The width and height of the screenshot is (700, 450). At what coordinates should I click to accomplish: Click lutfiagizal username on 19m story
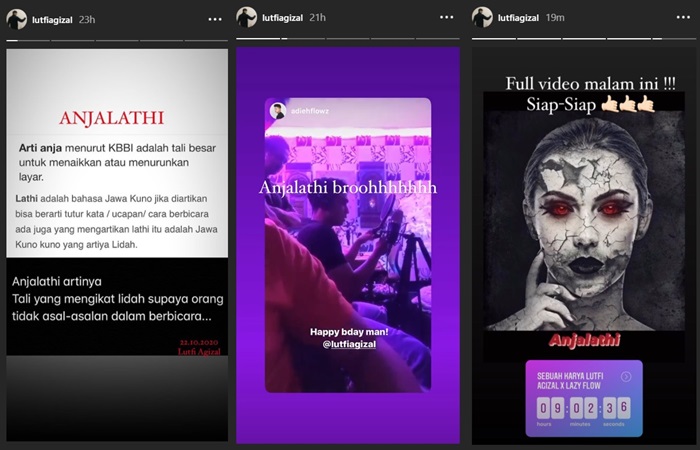(x=518, y=18)
